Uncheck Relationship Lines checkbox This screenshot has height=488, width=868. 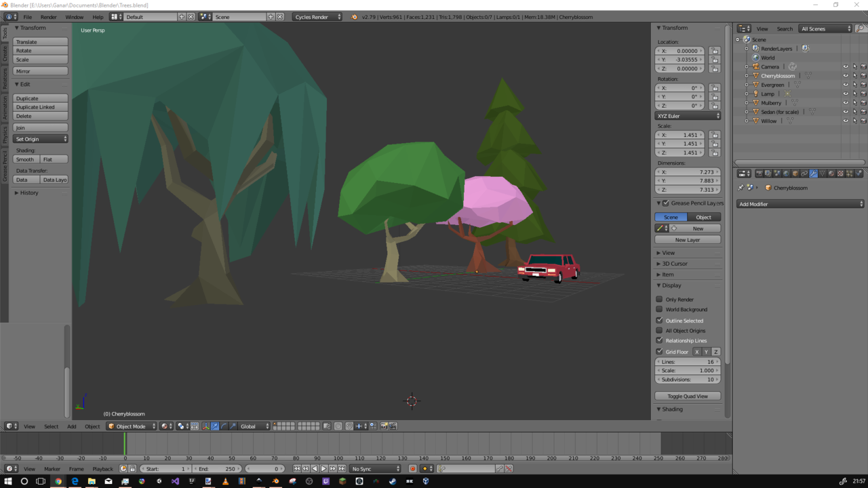point(659,340)
